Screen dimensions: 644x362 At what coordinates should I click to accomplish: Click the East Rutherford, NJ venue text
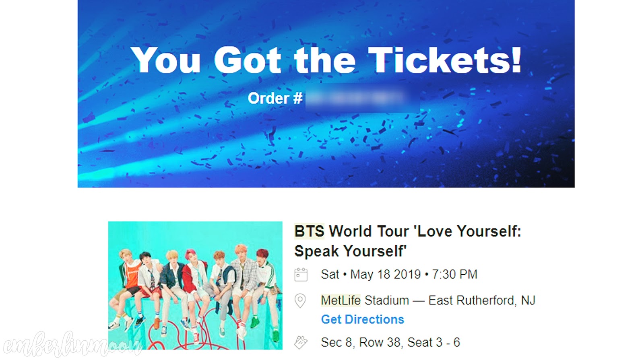(x=482, y=300)
